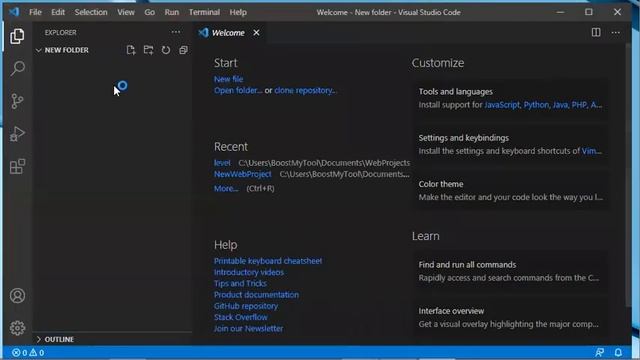
Task: Open GitHub repository link
Action: point(246,306)
